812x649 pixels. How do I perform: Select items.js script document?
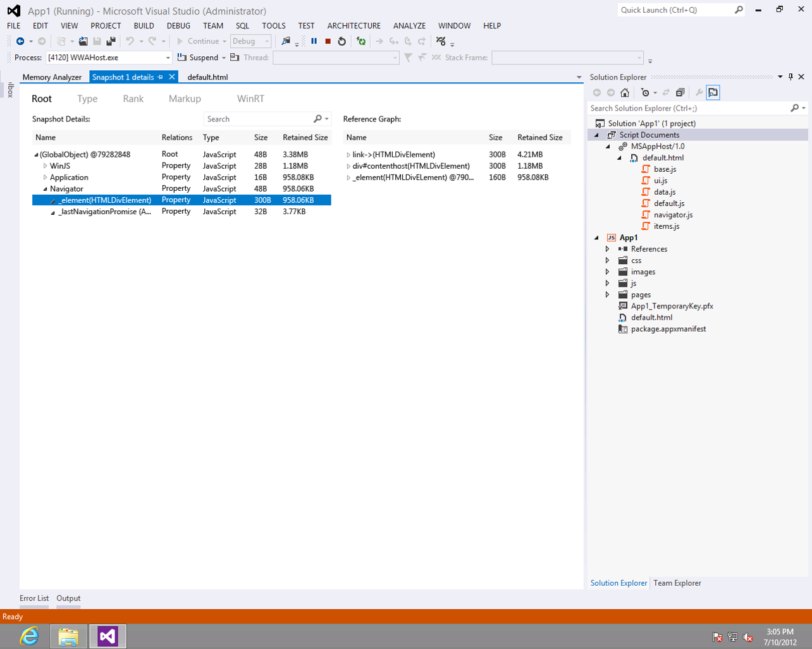click(x=667, y=226)
